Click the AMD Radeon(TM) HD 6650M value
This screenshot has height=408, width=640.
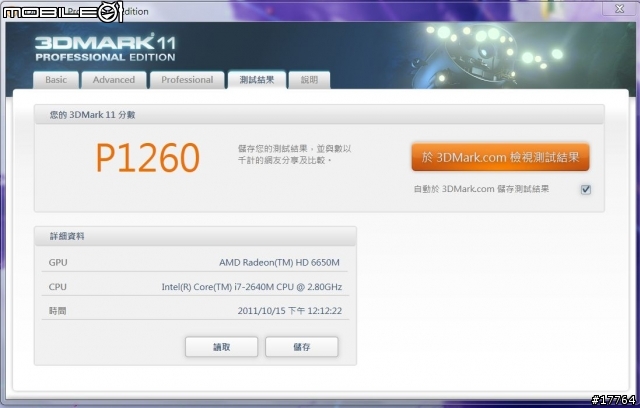[x=279, y=262]
